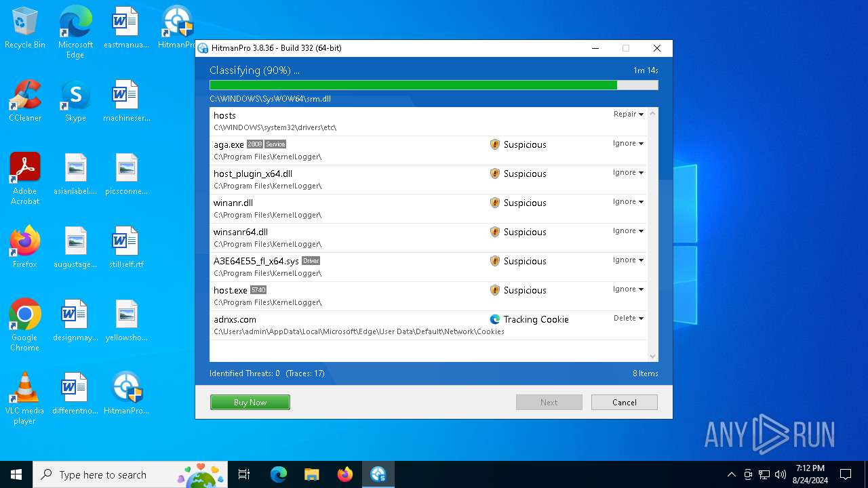Open the Adobe Acrobat desktop shortcut
868x488 pixels.
[x=25, y=179]
